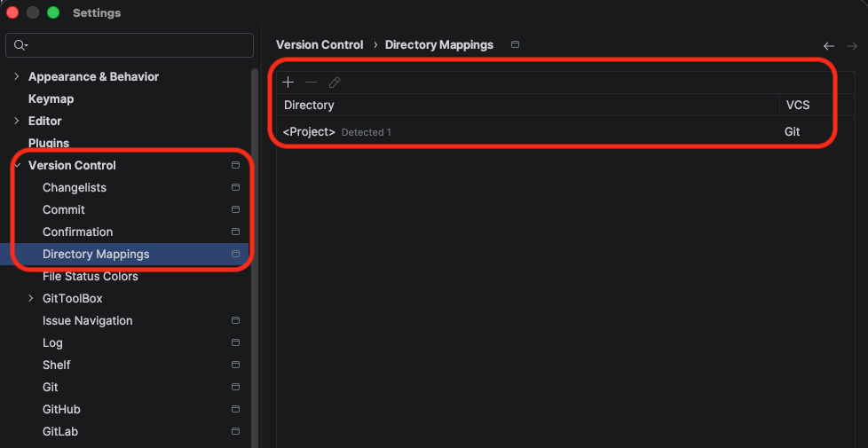
Task: Collapse the Version Control section
Action: 17,165
